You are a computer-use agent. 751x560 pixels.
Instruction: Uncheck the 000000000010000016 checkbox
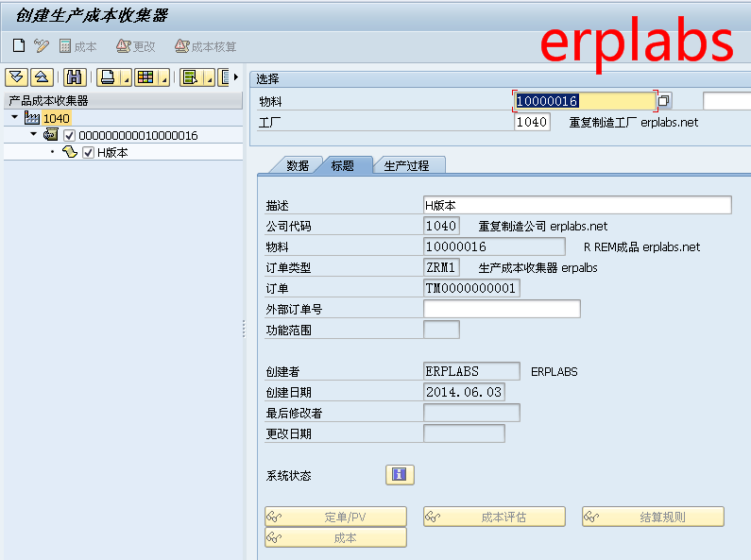(x=70, y=135)
